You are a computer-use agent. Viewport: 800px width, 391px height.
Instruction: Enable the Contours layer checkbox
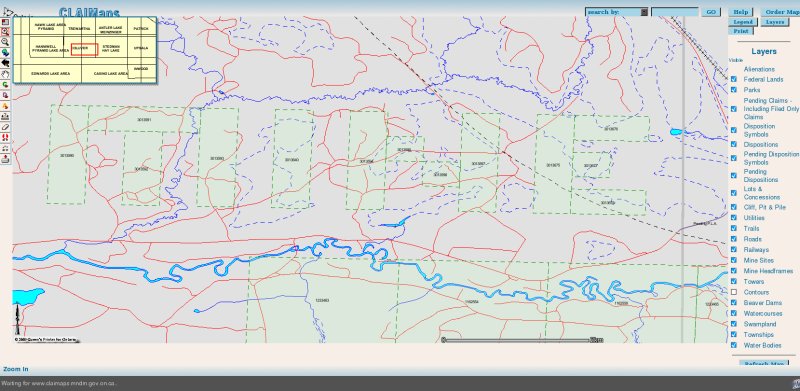734,292
